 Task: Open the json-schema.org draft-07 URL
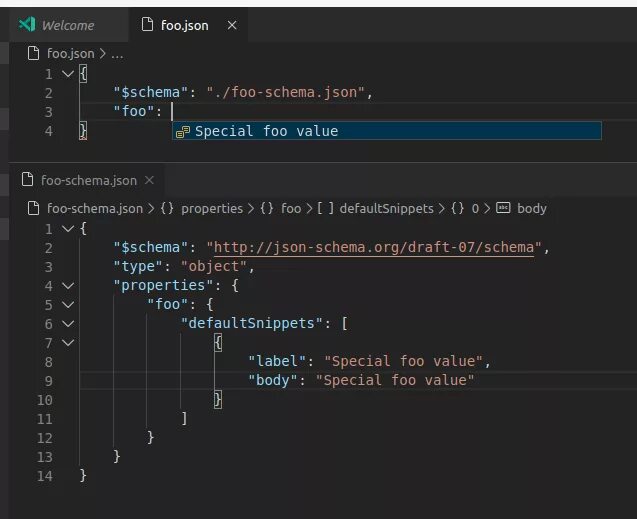(374, 248)
